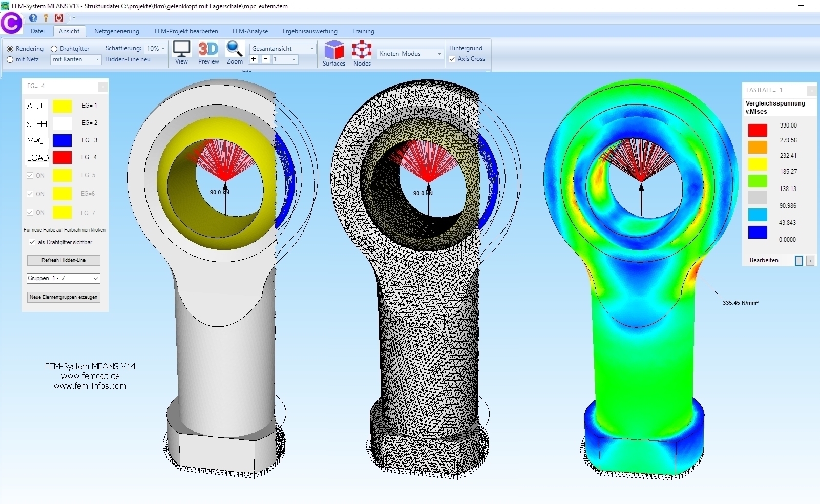Screen dimensions: 820x504
Task: Click the yellow 232.41 legend color
Action: pos(758,164)
